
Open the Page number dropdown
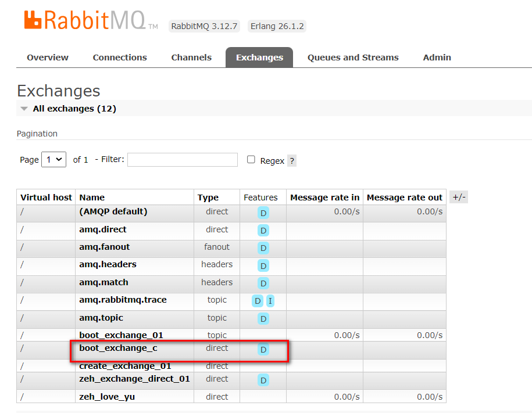[x=53, y=160]
